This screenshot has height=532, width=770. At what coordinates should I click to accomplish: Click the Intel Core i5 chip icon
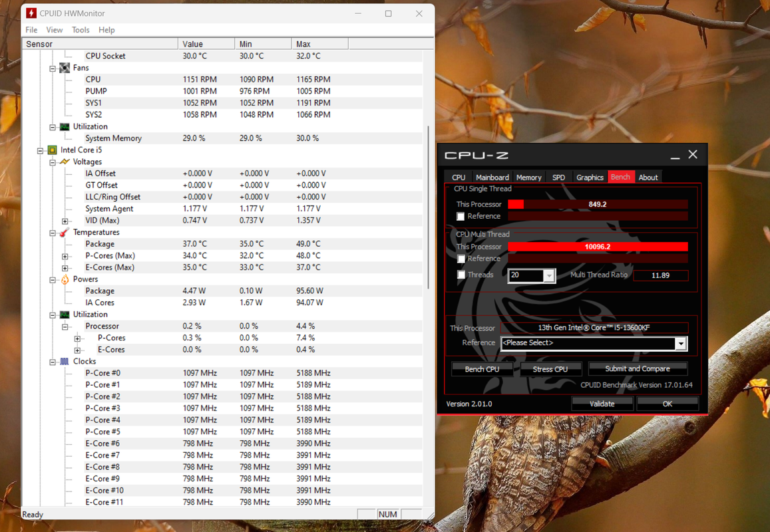(x=53, y=150)
